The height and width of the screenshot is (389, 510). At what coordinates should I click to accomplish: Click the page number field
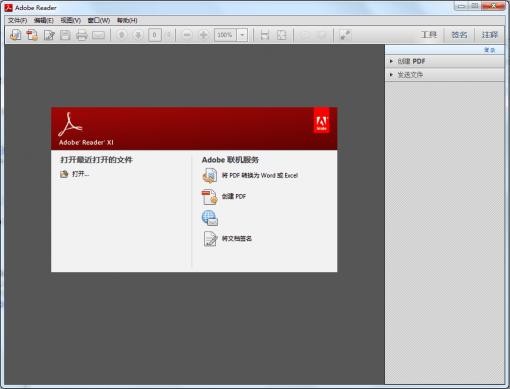tap(155, 35)
